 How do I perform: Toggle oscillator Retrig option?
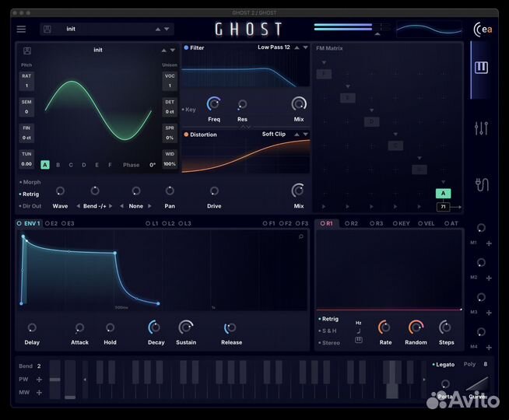30,194
